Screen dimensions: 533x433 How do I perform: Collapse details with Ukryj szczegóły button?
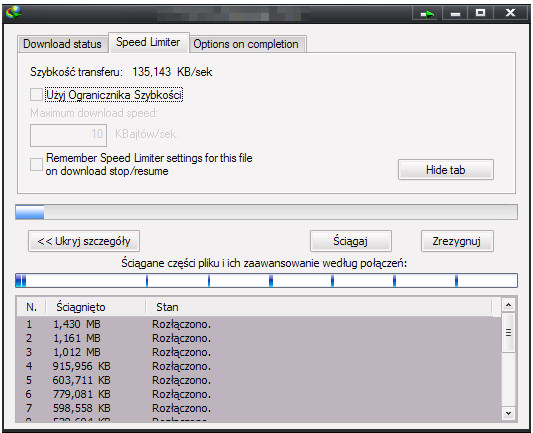click(84, 241)
